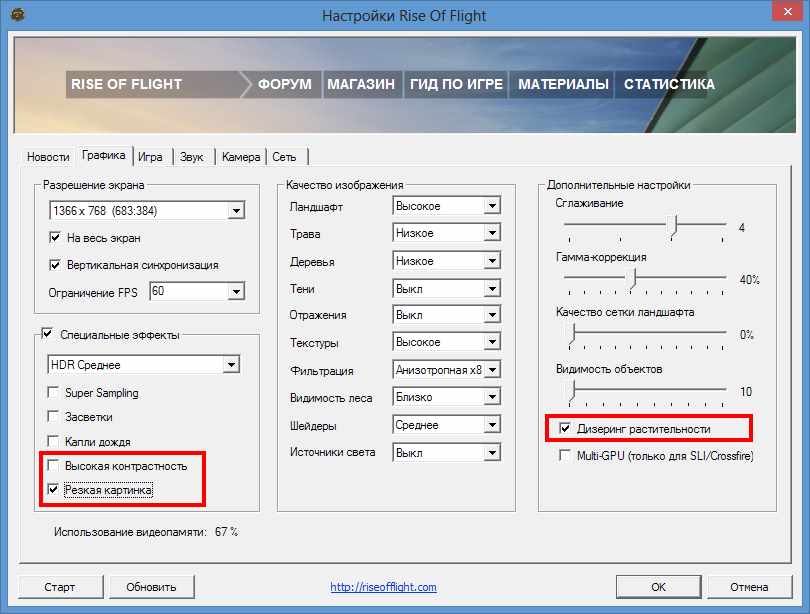Open the Ландшафт quality dropdown

pyautogui.click(x=446, y=206)
